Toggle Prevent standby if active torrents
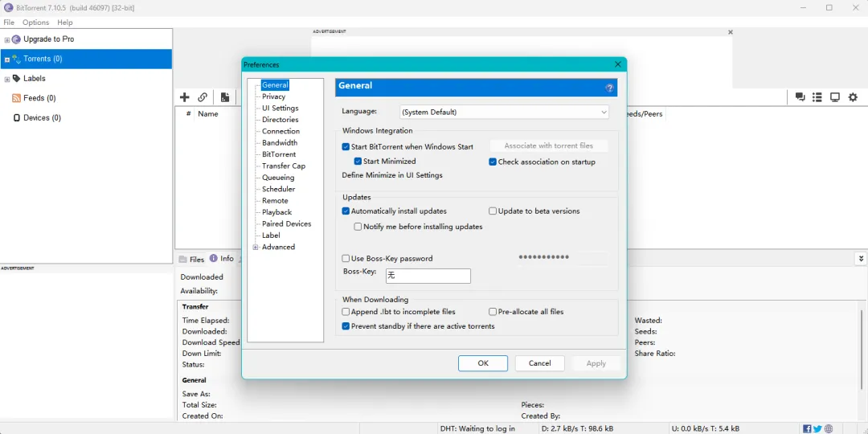868x434 pixels. pos(346,326)
